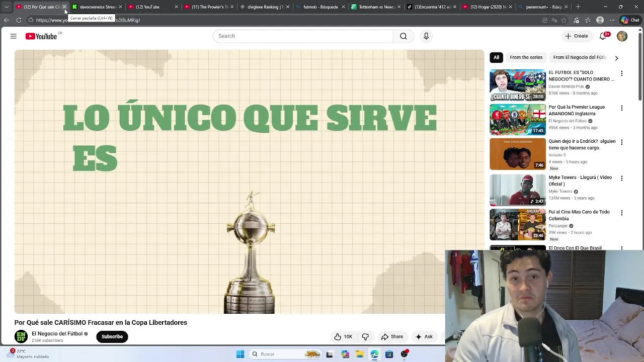Open the browser profile icon
The height and width of the screenshot is (362, 644).
pos(600,20)
